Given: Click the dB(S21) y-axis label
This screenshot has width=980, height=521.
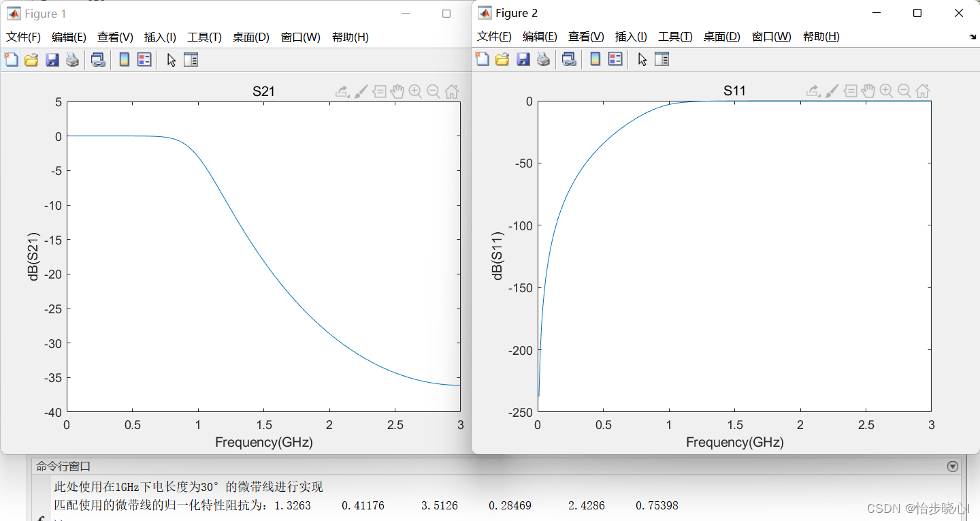Looking at the screenshot, I should pos(33,257).
